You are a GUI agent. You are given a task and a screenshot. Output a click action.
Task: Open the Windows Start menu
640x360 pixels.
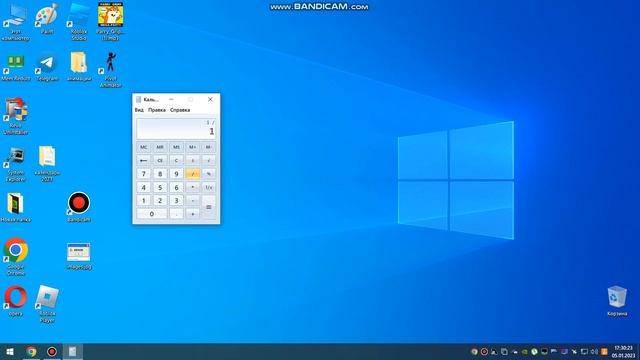click(10, 351)
